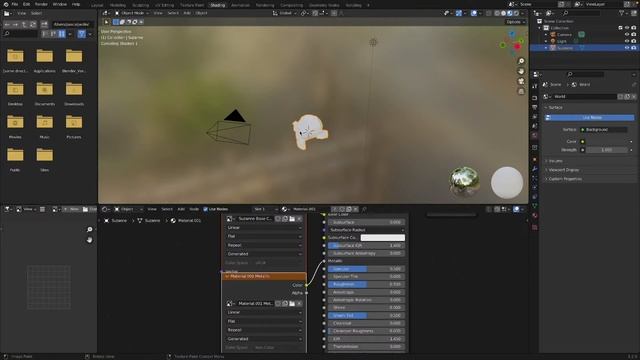
Task: Toggle Use Nodes checkbox in node editor
Action: pyautogui.click(x=205, y=209)
